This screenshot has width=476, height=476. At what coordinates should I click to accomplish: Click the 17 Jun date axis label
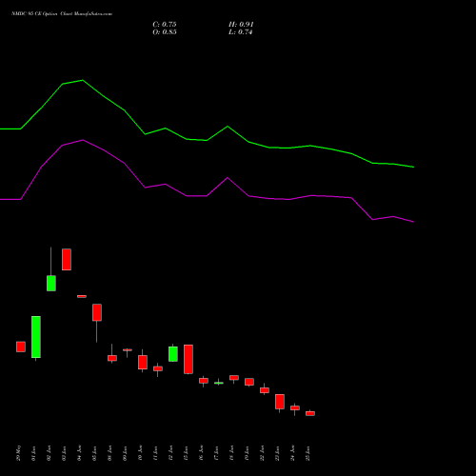[x=216, y=453]
